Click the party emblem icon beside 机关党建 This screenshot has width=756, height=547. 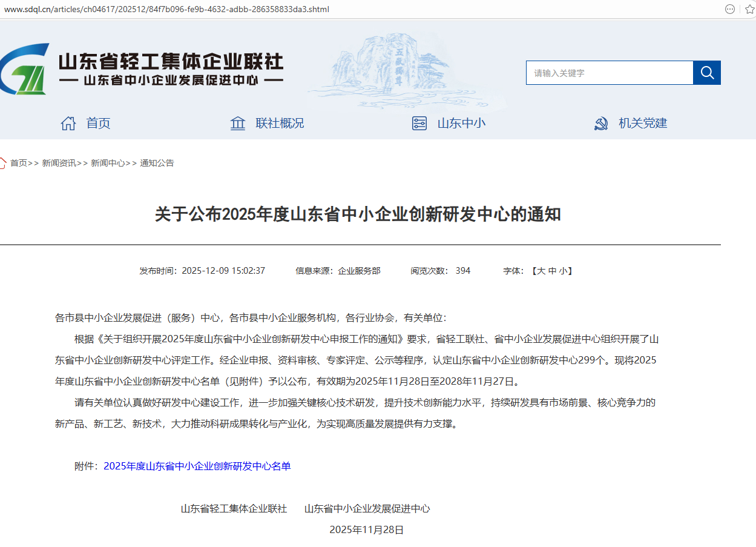tap(600, 124)
